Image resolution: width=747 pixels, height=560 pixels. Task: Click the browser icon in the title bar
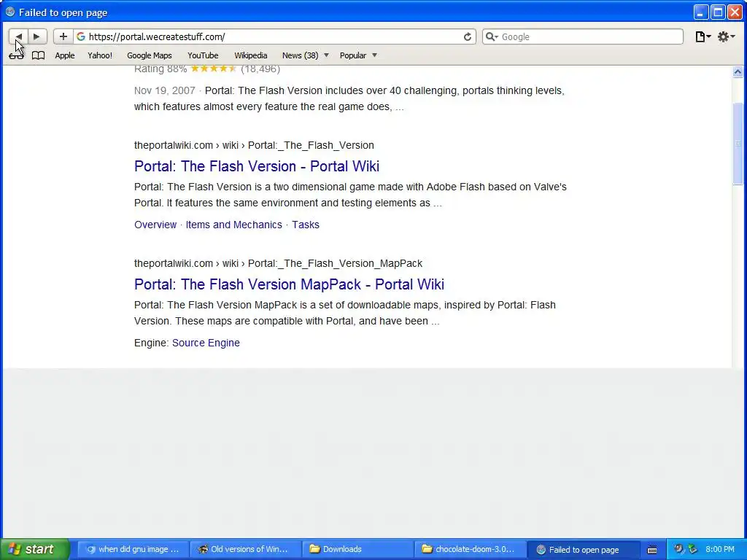tap(10, 12)
